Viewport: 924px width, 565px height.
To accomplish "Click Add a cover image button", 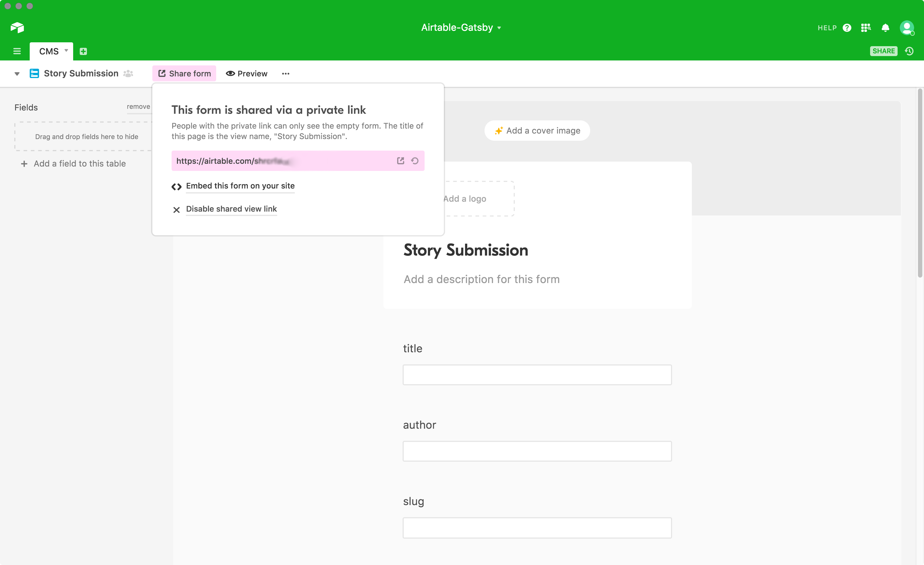I will [x=537, y=131].
